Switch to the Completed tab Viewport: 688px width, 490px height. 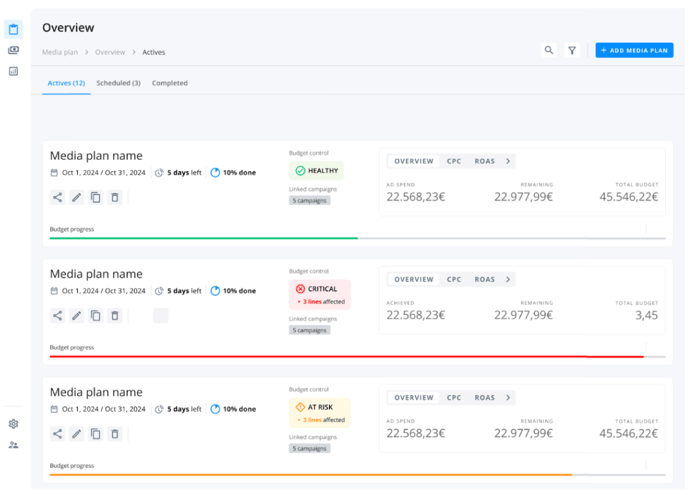point(170,83)
